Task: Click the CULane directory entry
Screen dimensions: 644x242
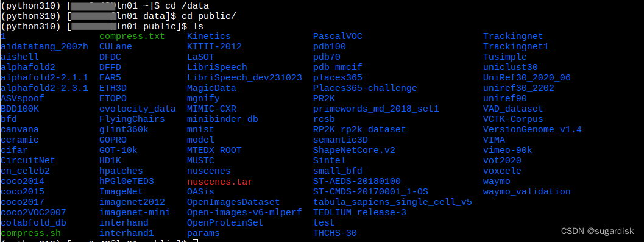Action: point(115,47)
